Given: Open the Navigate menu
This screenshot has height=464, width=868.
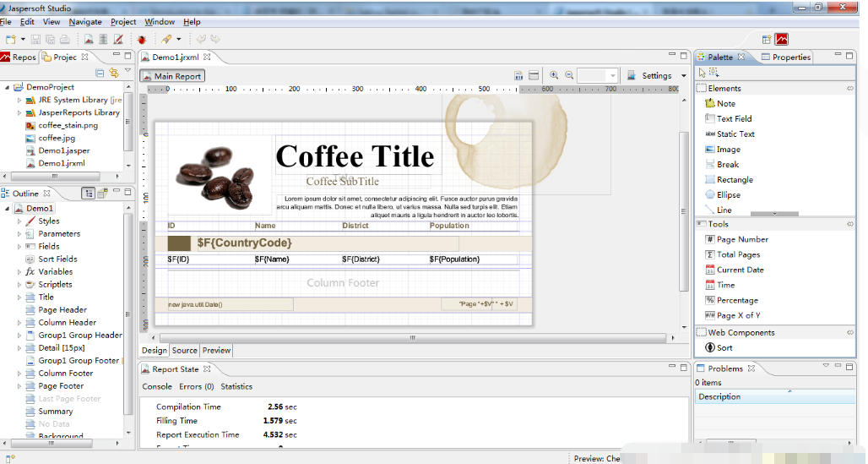Looking at the screenshot, I should click(x=85, y=22).
